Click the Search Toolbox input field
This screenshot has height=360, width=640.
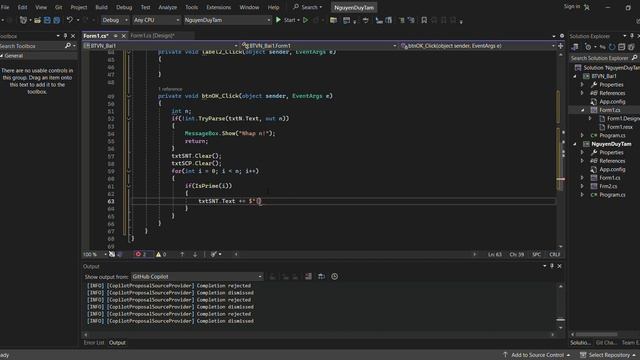click(x=32, y=46)
